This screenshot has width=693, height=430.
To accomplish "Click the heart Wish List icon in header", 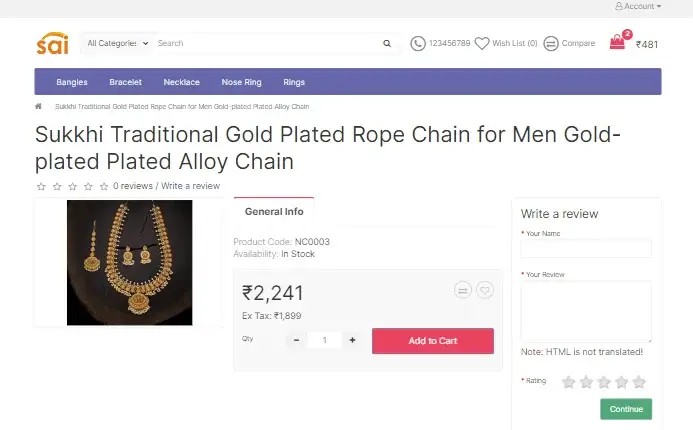I will [482, 43].
